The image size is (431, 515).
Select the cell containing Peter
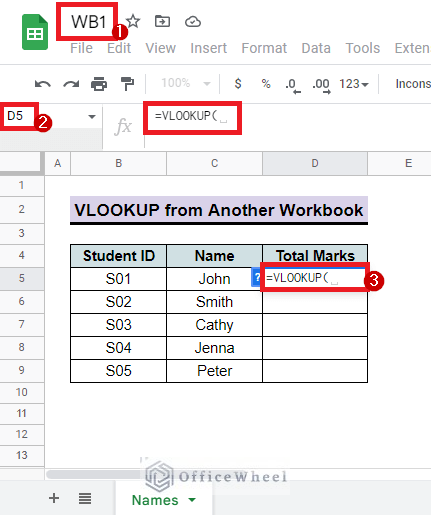click(214, 371)
